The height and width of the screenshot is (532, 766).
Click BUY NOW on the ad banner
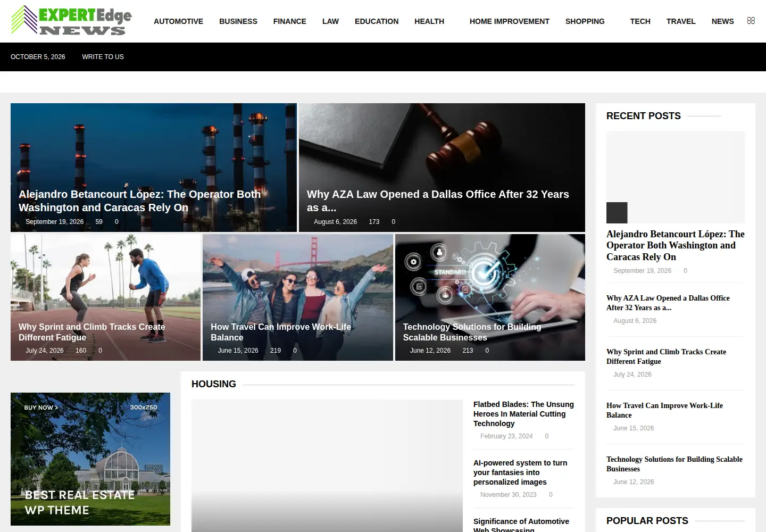pyautogui.click(x=41, y=408)
